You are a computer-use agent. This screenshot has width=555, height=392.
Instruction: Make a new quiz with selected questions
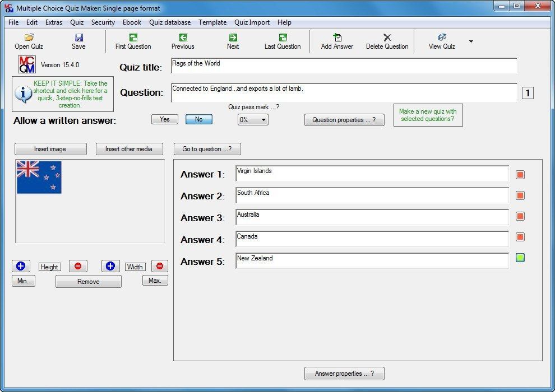click(x=428, y=115)
